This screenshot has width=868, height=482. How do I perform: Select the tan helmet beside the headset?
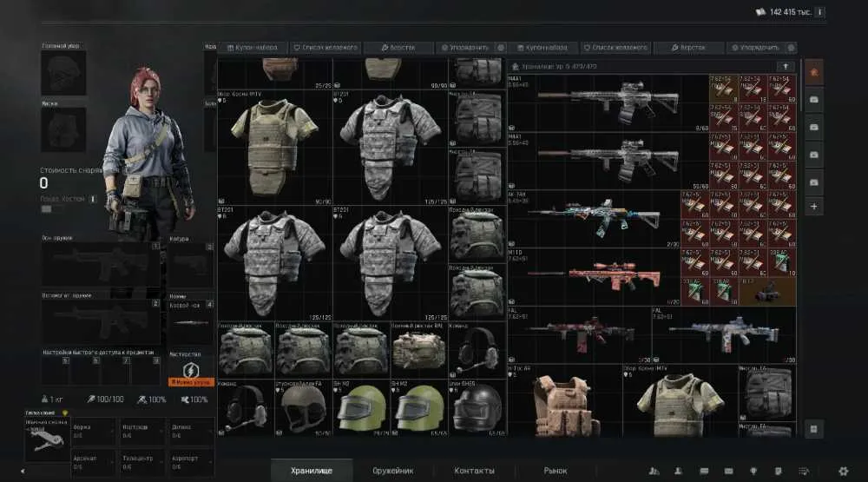point(303,407)
